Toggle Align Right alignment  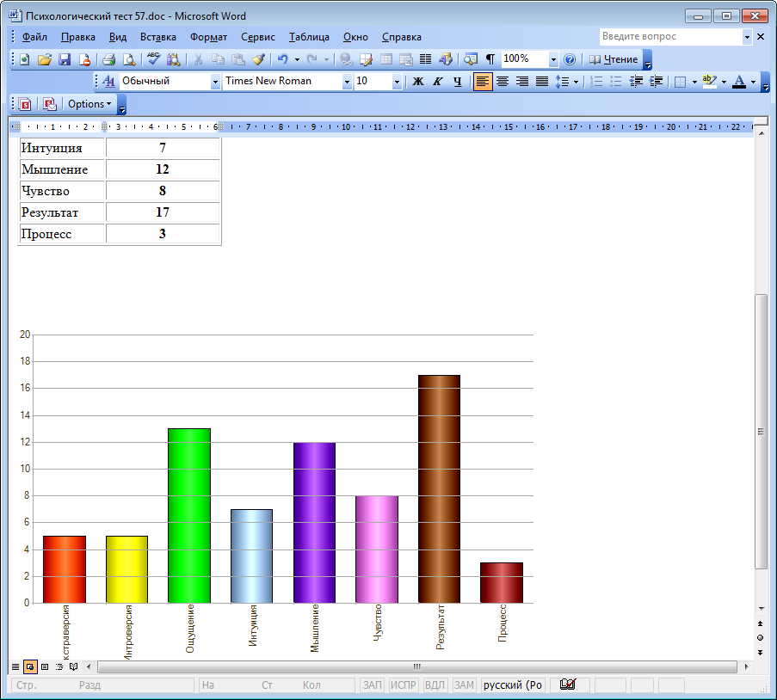click(x=522, y=81)
